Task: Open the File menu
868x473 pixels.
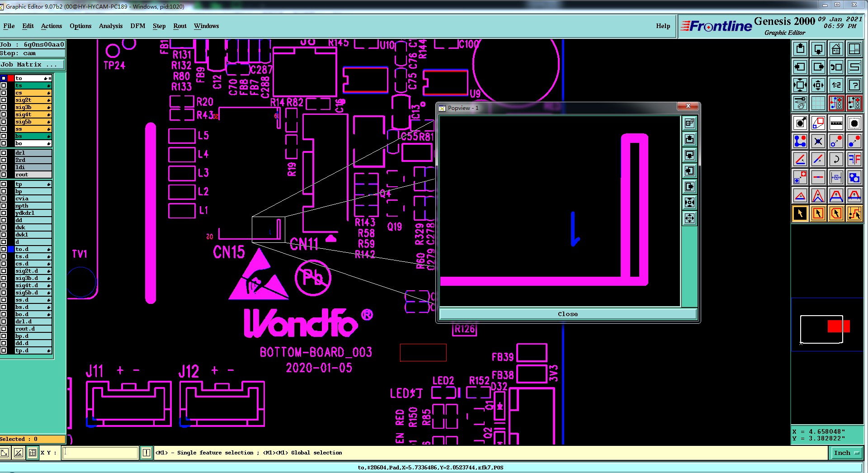Action: coord(9,26)
